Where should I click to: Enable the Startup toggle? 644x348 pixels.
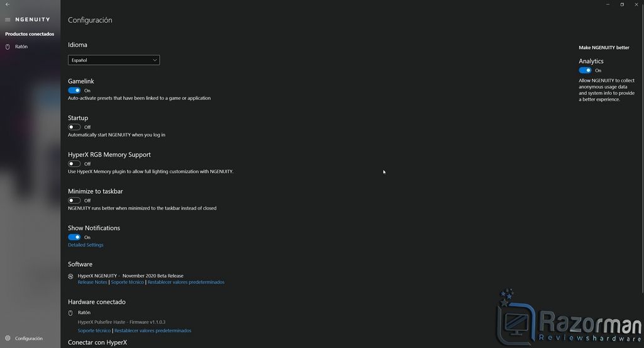74,127
